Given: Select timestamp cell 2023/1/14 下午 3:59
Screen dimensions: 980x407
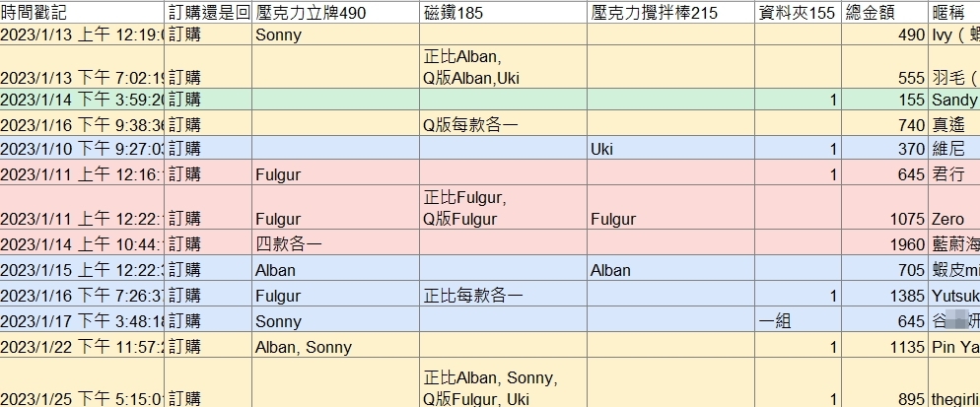Looking at the screenshot, I should (x=82, y=100).
